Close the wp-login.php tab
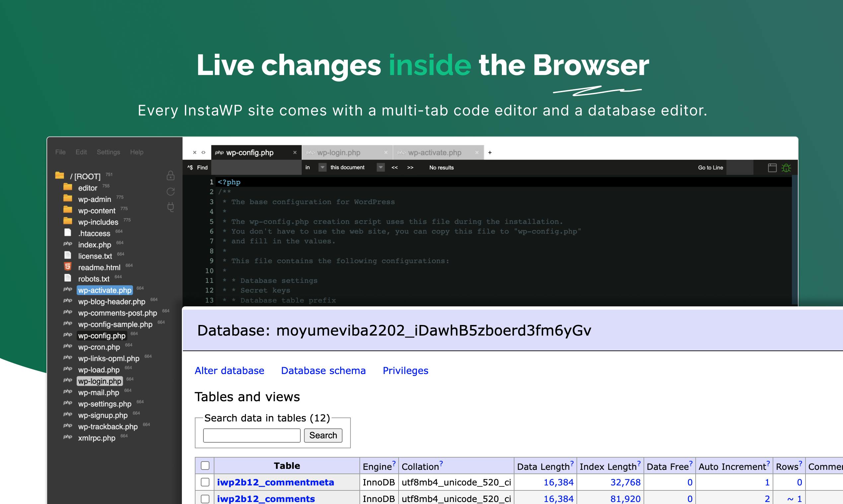Viewport: 843px width, 504px height. 386,153
